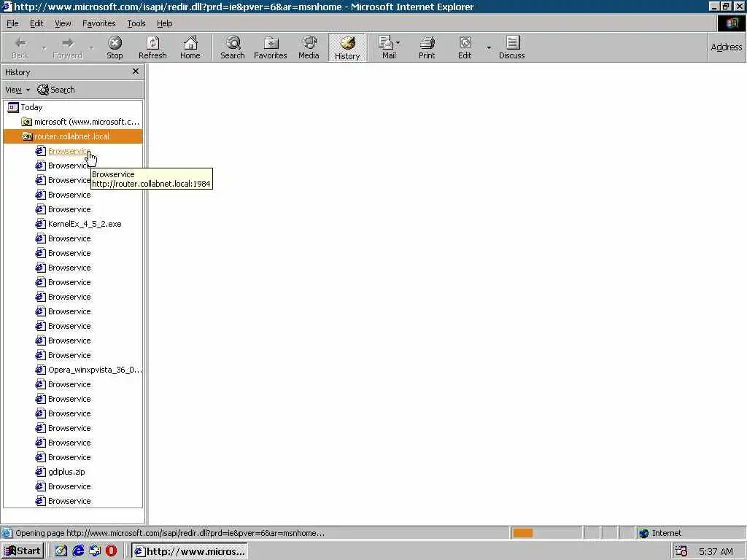Stop loading the page
Viewport: 747px width, 560px height.
pyautogui.click(x=115, y=47)
